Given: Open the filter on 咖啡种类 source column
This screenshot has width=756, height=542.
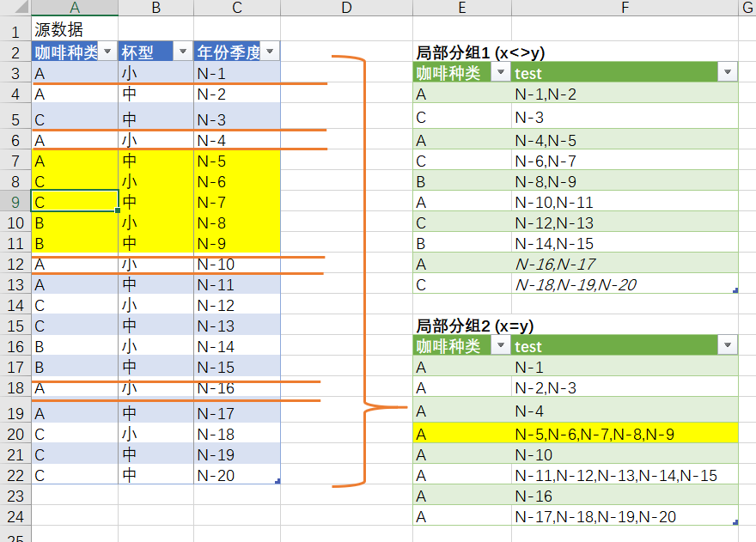Looking at the screenshot, I should (x=107, y=52).
